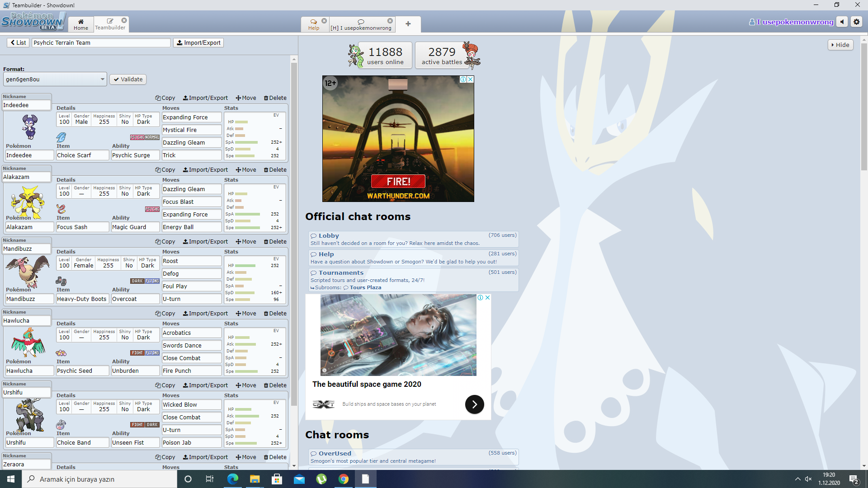The width and height of the screenshot is (868, 488).
Task: Edit Indeedee move Expanding Force
Action: tap(192, 117)
